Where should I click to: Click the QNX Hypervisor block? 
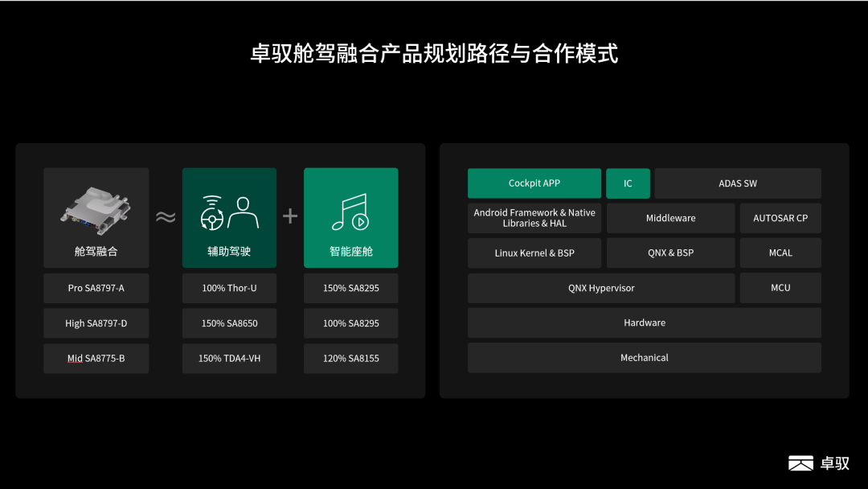point(601,288)
